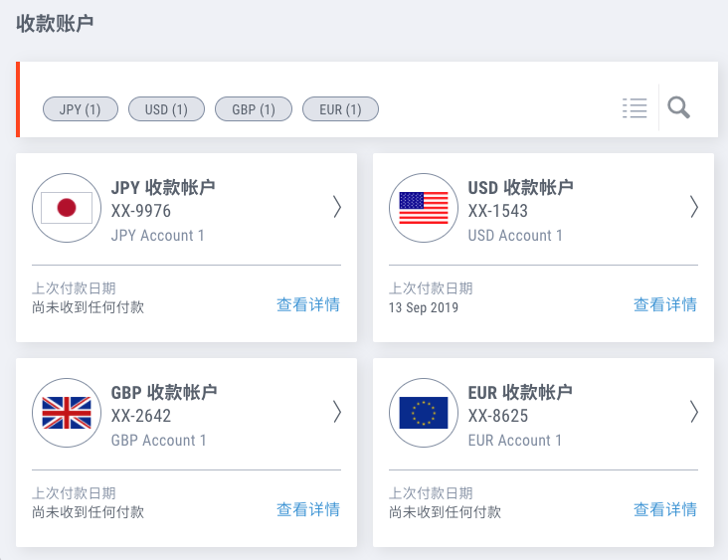This screenshot has width=728, height=560.
Task: Select the USD 收款帐户 title
Action: coord(520,187)
